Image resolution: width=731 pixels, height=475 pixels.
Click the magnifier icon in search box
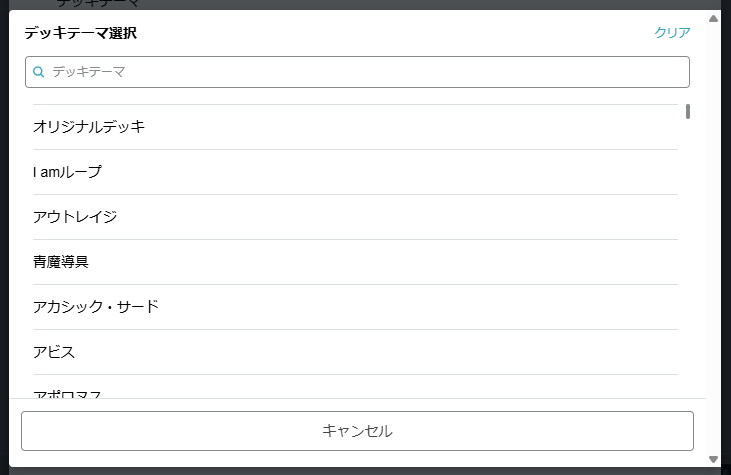click(39, 72)
